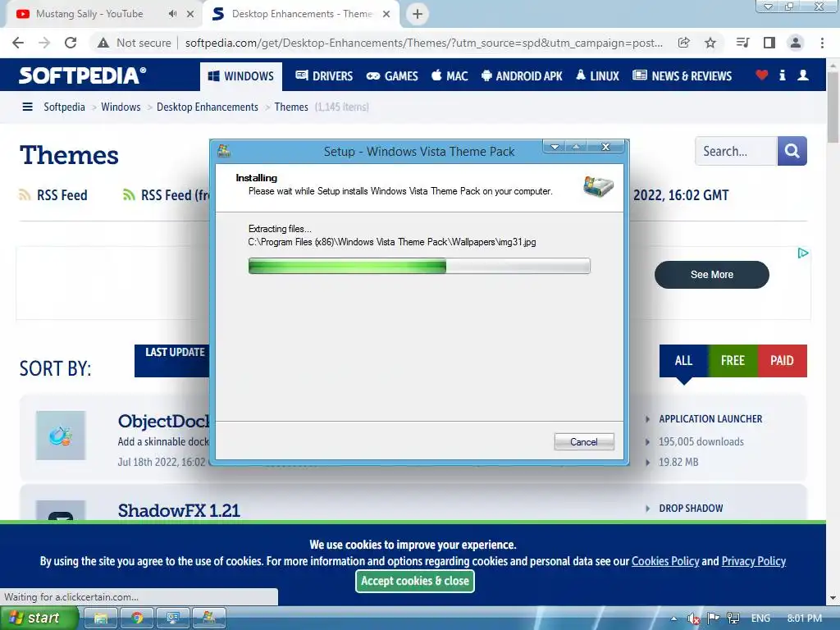Image resolution: width=840 pixels, height=630 pixels.
Task: Sort by Last Update
Action: 172,361
